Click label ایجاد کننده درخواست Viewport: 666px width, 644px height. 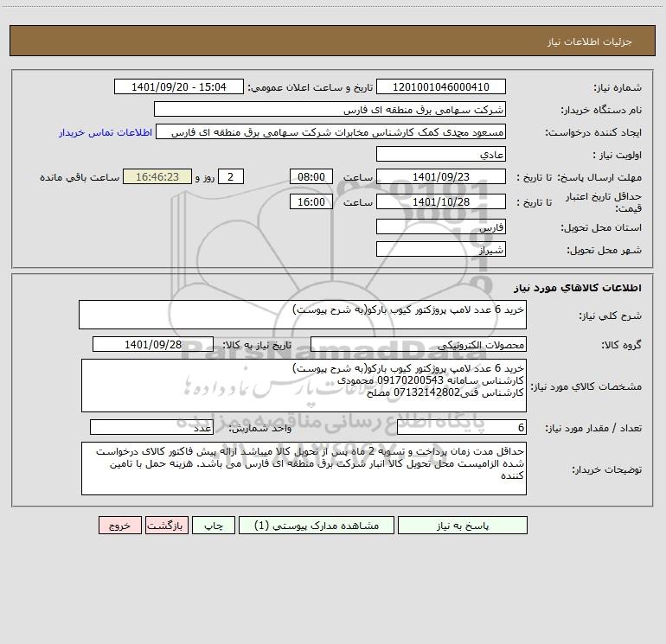(x=593, y=132)
